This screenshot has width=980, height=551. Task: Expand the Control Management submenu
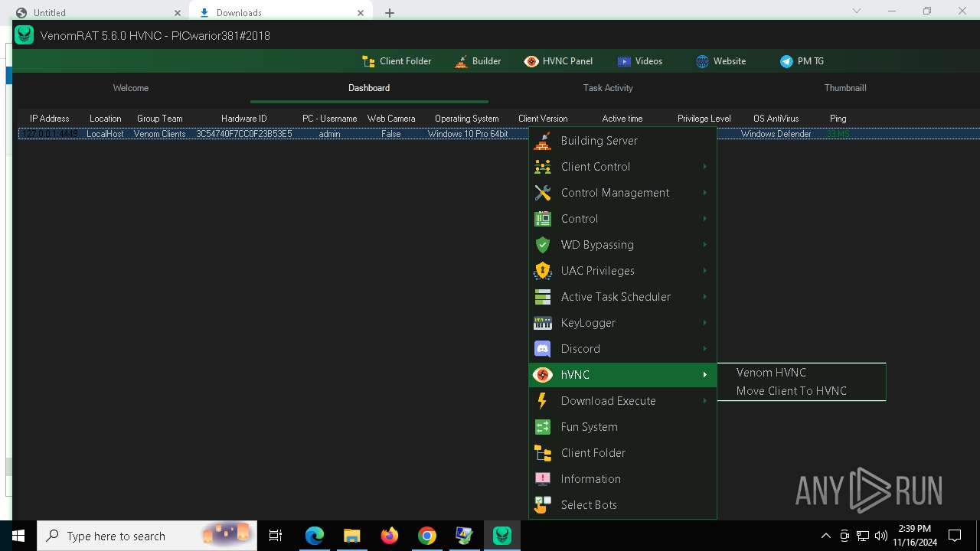(704, 193)
